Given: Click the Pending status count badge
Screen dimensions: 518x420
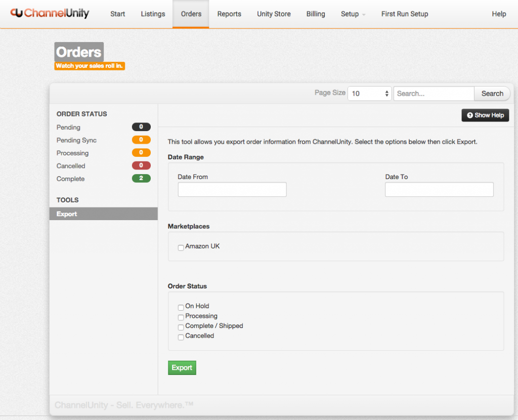Looking at the screenshot, I should tap(141, 127).
